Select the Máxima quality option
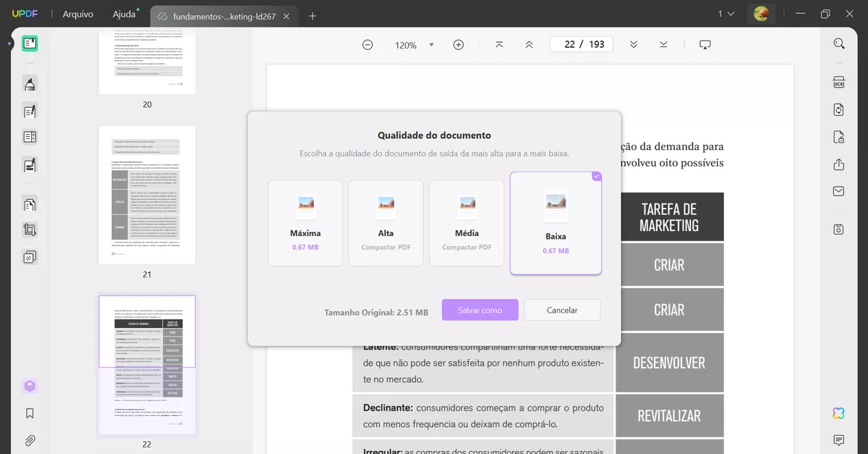The width and height of the screenshot is (868, 454). point(305,222)
